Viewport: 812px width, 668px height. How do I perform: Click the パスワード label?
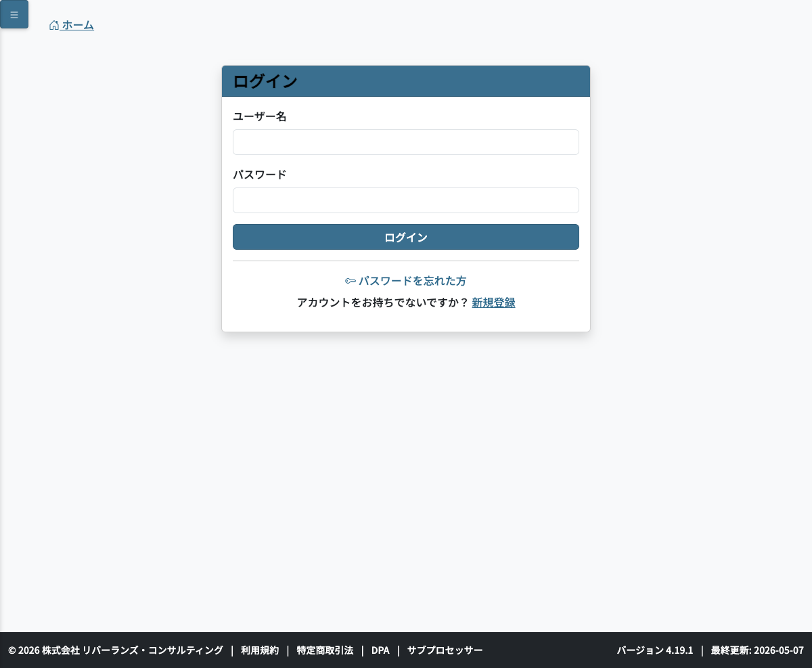[260, 175]
